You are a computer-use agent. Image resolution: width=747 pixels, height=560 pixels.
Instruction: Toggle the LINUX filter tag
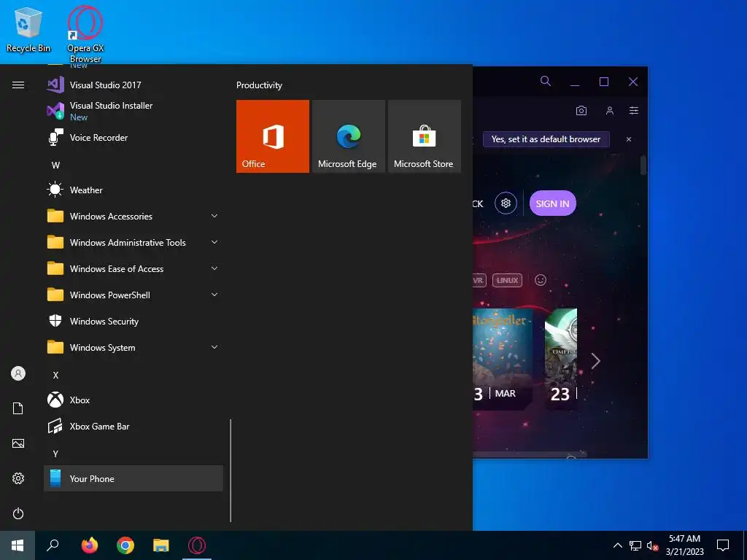[x=507, y=281]
